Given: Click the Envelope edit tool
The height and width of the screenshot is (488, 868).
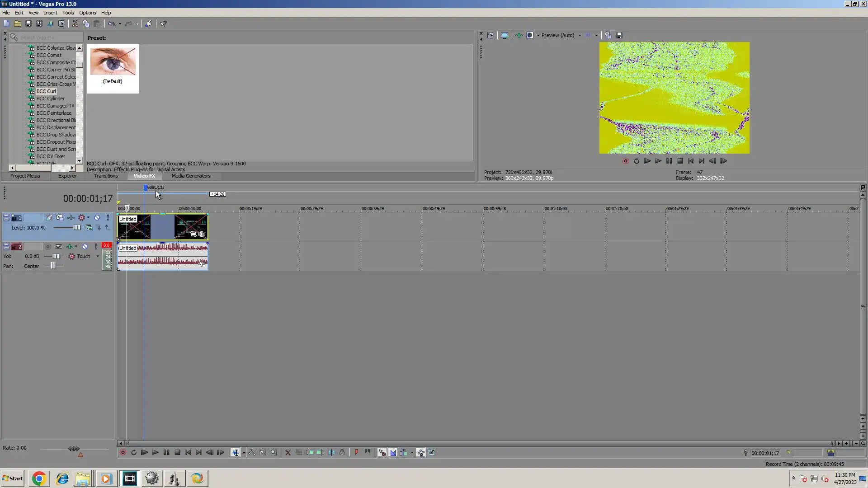Looking at the screenshot, I should click(252, 453).
